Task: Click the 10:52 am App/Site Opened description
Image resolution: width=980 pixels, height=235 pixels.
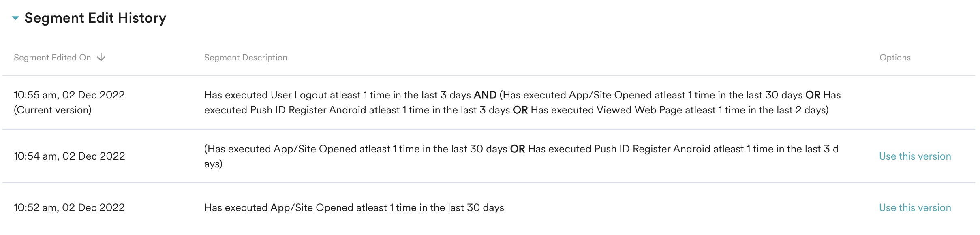Action: [354, 208]
